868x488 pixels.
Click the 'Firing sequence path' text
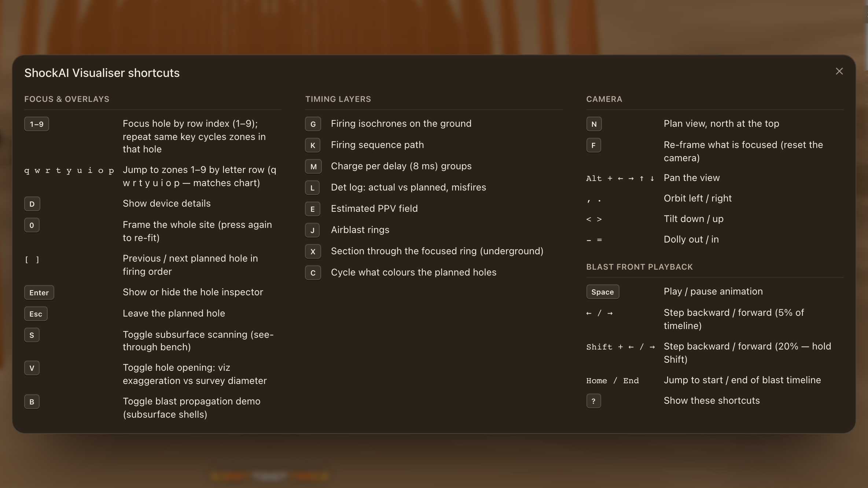[377, 145]
